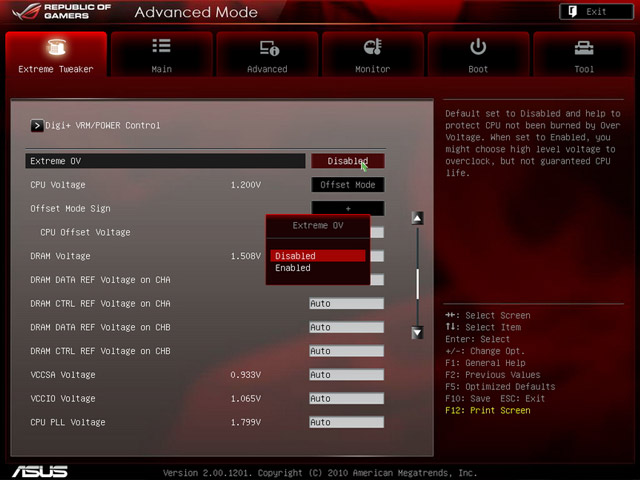This screenshot has width=640, height=480.
Task: Select the VCCIO Voltage label
Action: [63, 398]
